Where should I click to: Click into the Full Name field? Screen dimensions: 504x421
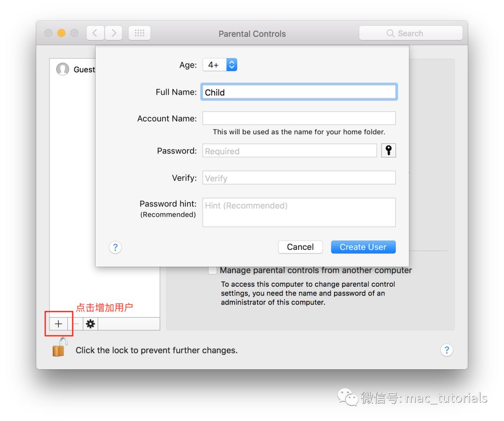(299, 92)
